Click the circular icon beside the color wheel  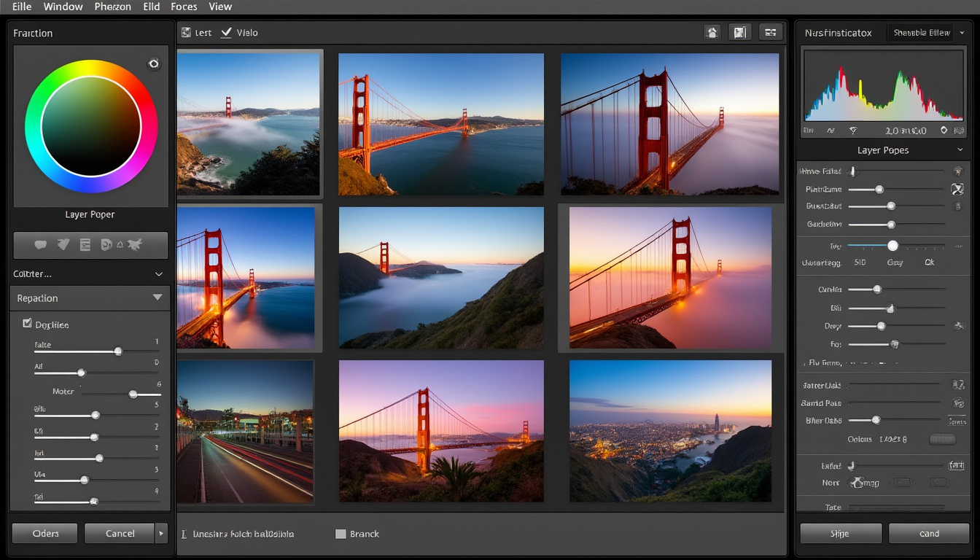[x=153, y=63]
